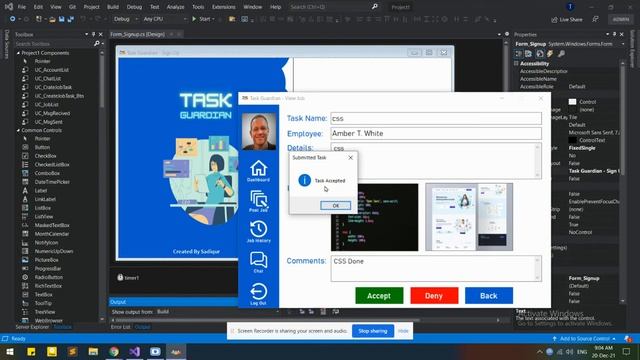The width and height of the screenshot is (640, 360).
Task: Select the TextBox control in Toolbox
Action: pyautogui.click(x=43, y=294)
